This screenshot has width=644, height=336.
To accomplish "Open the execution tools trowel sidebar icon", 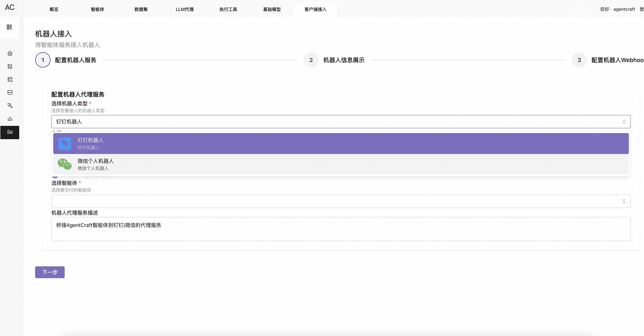I will (x=10, y=106).
